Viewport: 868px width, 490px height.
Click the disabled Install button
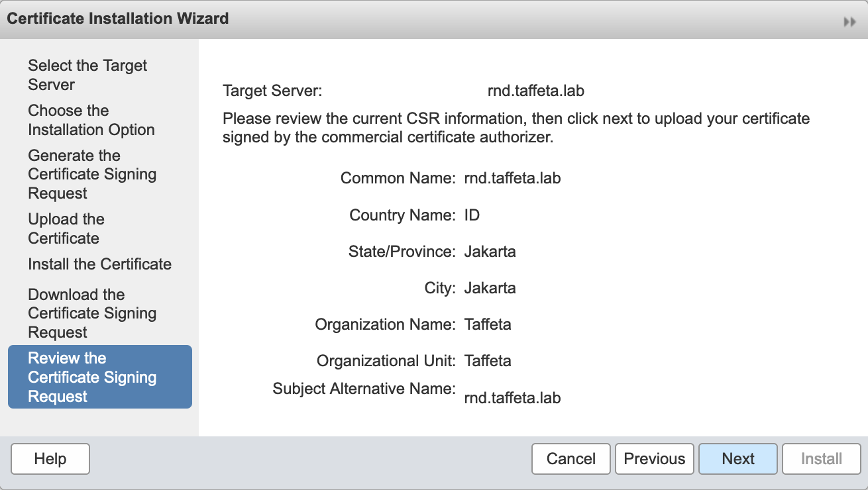(x=821, y=459)
